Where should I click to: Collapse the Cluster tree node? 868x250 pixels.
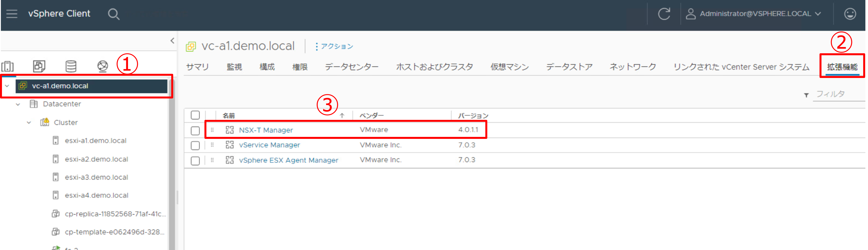[29, 123]
